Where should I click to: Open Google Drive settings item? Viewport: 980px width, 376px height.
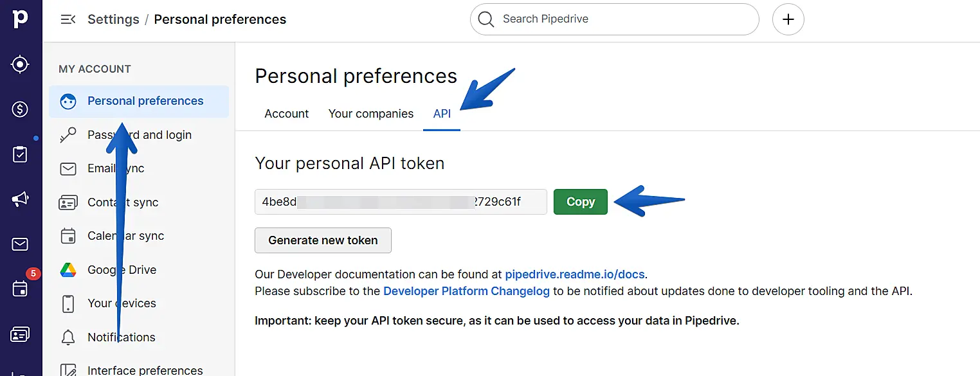[x=122, y=270]
